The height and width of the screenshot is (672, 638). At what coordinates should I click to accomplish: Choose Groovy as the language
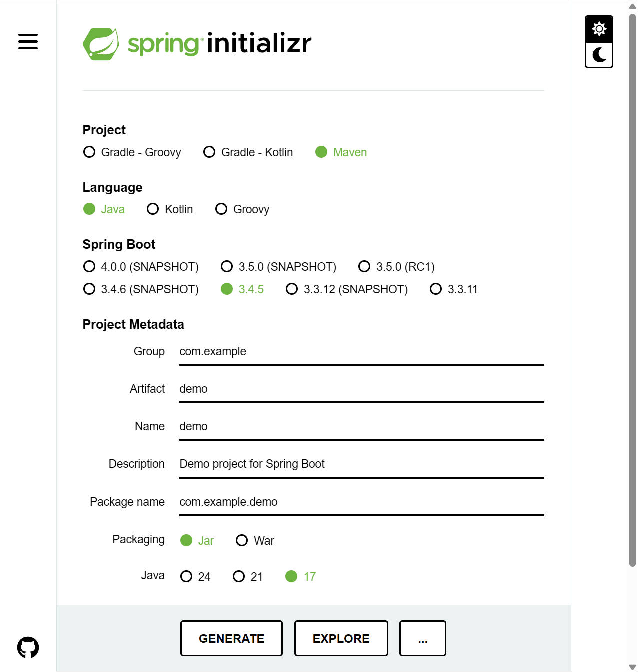tap(242, 209)
